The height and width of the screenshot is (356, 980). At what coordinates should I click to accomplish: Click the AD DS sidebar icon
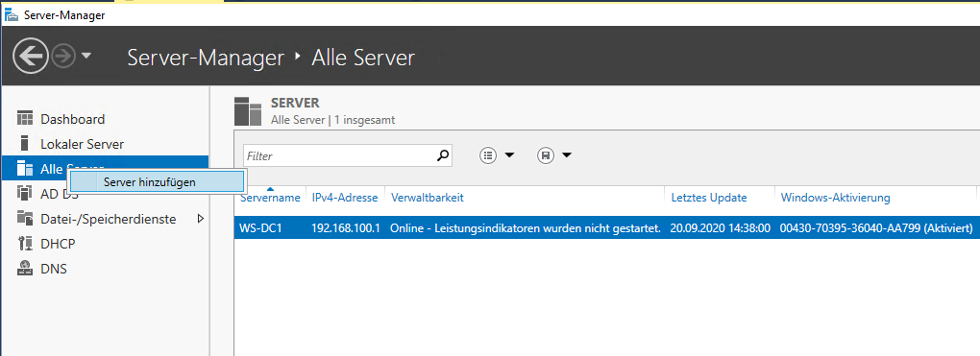[24, 194]
